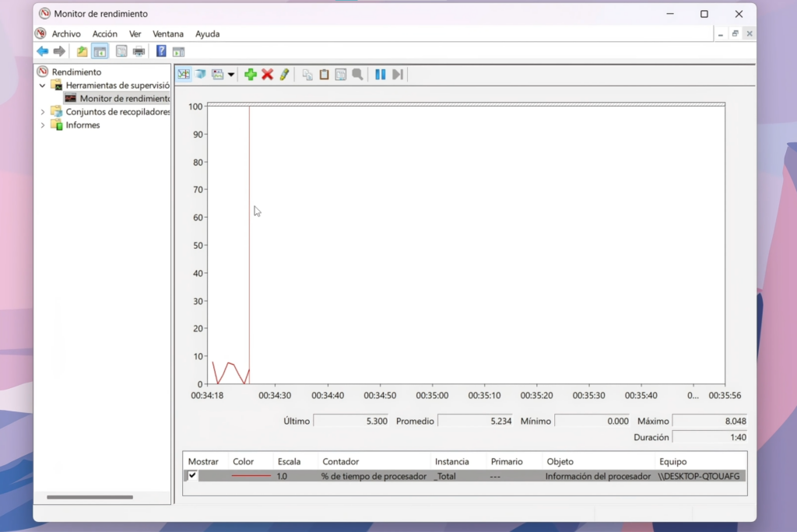Open the Ventana menu

(168, 33)
